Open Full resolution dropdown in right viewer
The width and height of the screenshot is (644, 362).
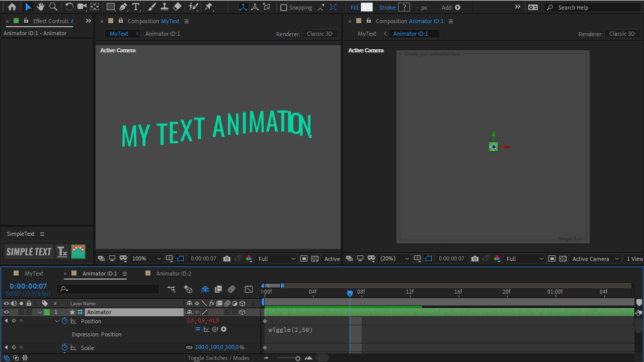(x=525, y=258)
